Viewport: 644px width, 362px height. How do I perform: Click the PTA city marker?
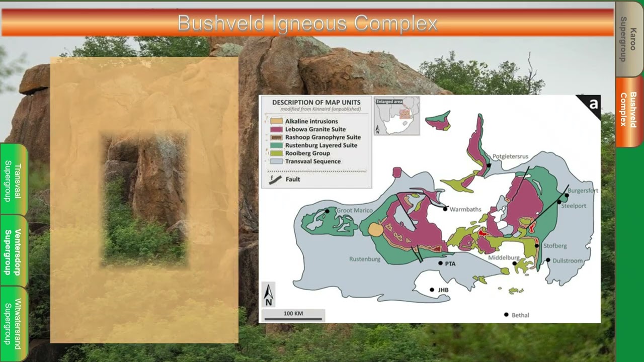click(441, 263)
